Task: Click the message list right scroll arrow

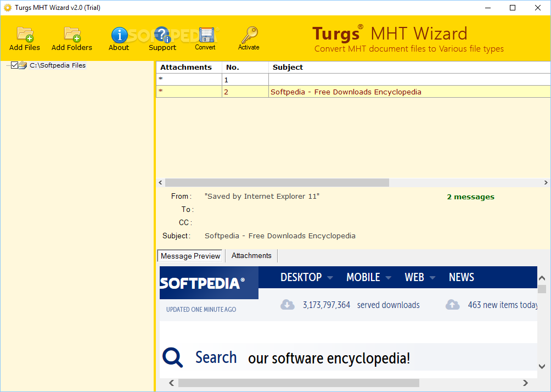Action: coord(546,182)
